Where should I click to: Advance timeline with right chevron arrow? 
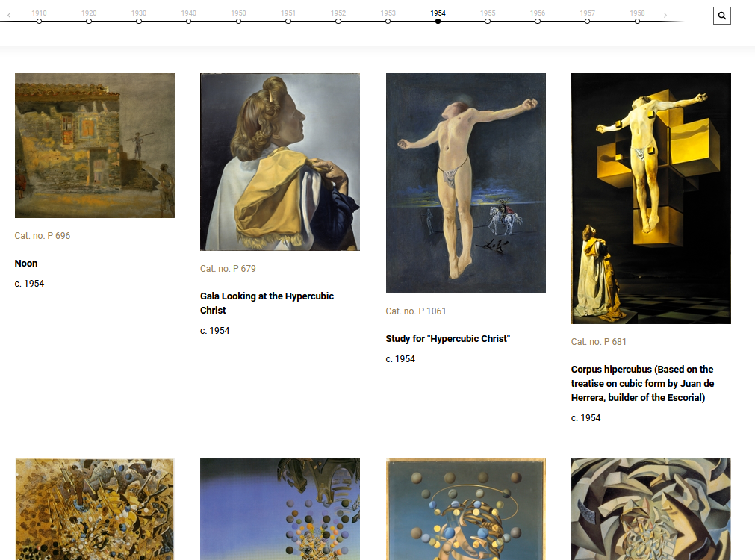pyautogui.click(x=665, y=16)
